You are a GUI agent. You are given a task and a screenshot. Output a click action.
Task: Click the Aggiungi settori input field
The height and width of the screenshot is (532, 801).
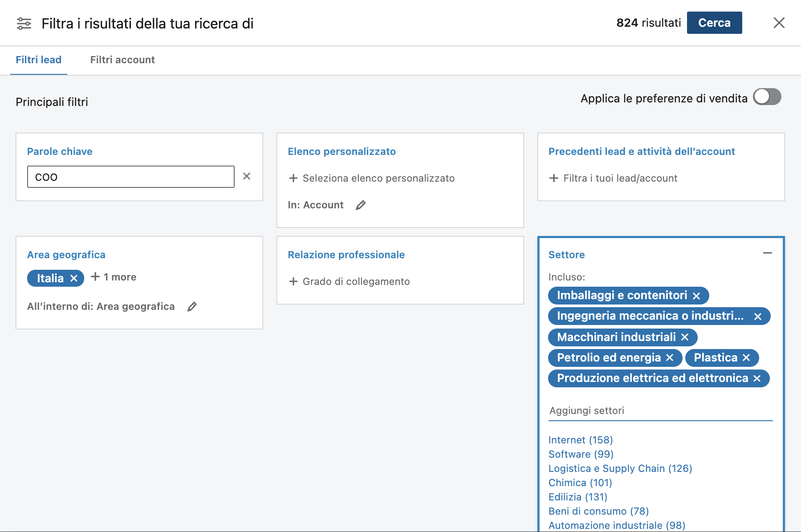tap(661, 410)
